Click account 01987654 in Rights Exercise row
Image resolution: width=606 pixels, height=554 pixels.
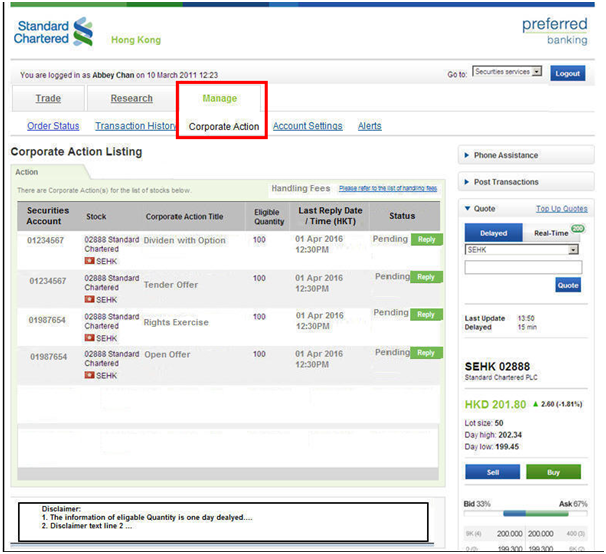tap(47, 320)
